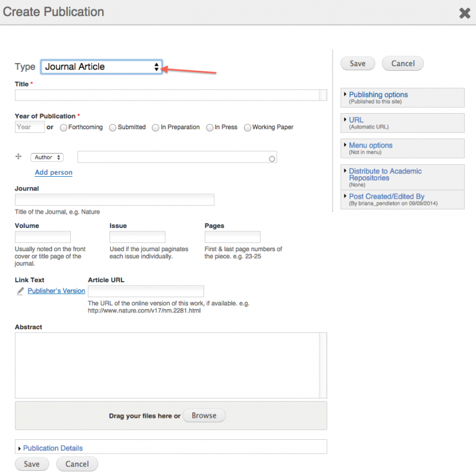Screen dimensions: 476x475
Task: Expand Distribute to Academic Repositories section
Action: 385,174
